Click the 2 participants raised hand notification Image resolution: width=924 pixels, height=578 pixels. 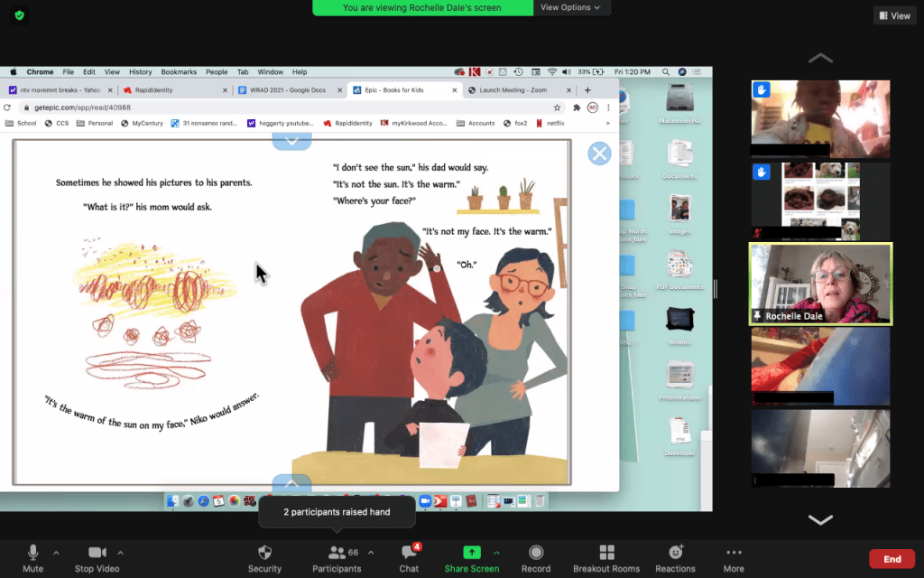337,512
